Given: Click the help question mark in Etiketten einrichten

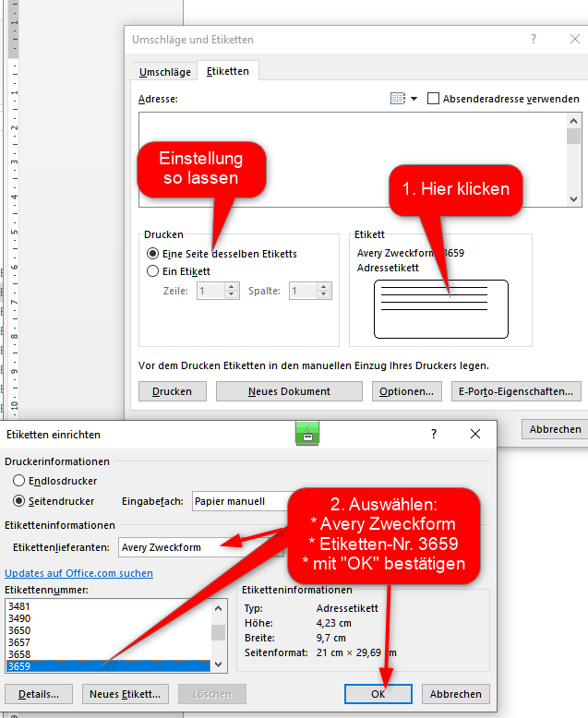Looking at the screenshot, I should (x=434, y=434).
